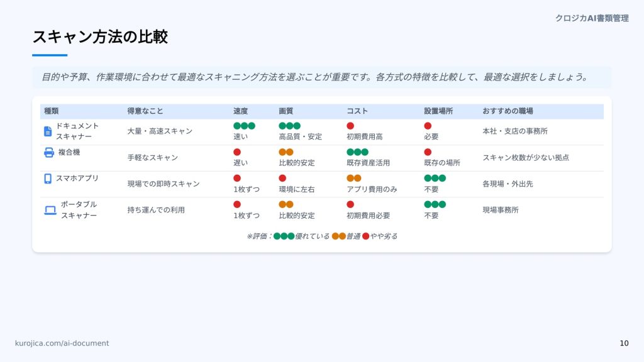Click red dot above 環境に左右
Viewport: 644px width, 362px height.
coord(282,178)
